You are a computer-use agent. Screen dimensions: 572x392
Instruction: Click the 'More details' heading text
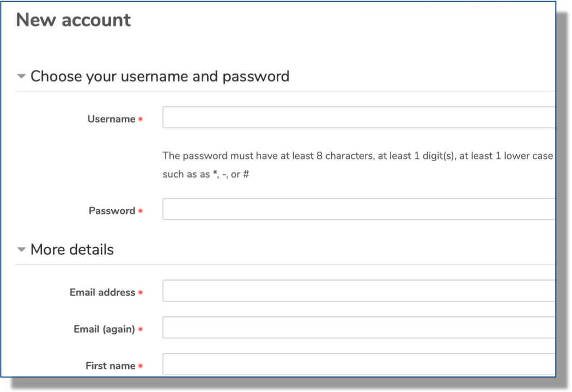[x=72, y=250]
